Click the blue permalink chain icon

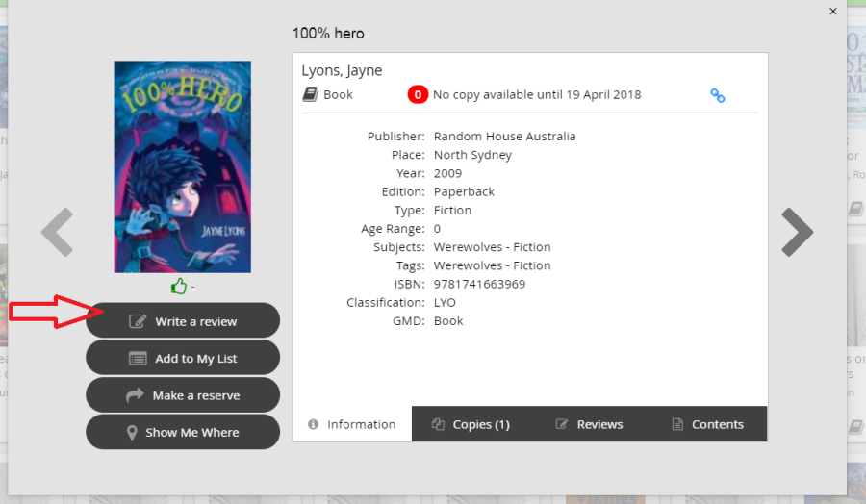pyautogui.click(x=717, y=95)
